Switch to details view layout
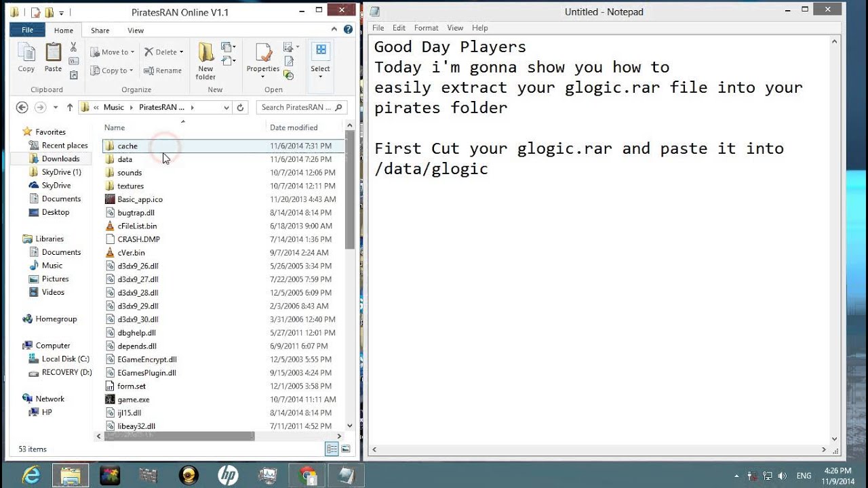Image resolution: width=868 pixels, height=488 pixels. pyautogui.click(x=332, y=449)
